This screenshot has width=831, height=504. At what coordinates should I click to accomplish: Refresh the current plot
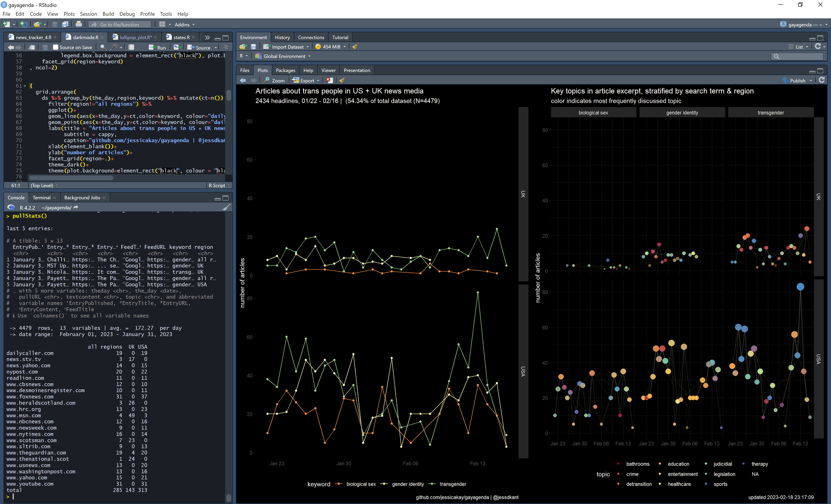[x=822, y=80]
